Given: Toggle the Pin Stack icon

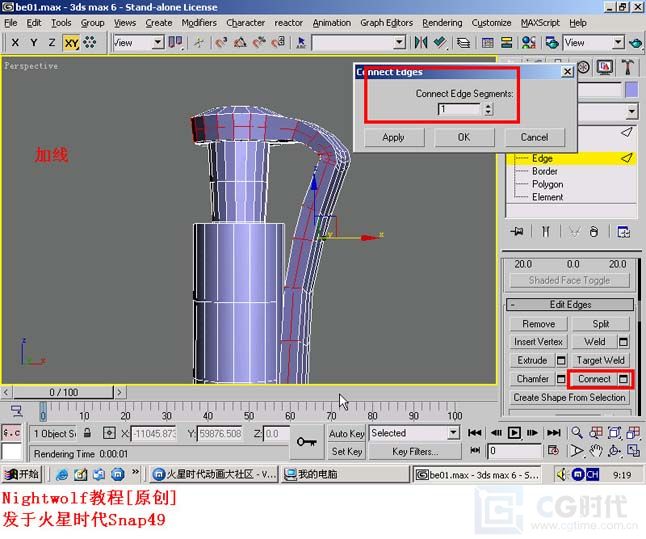Looking at the screenshot, I should (x=517, y=232).
